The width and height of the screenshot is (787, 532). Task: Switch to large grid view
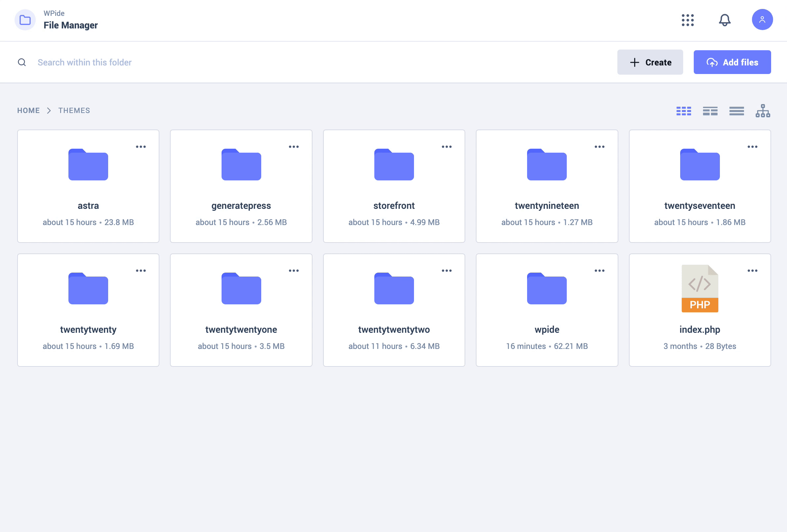click(684, 111)
